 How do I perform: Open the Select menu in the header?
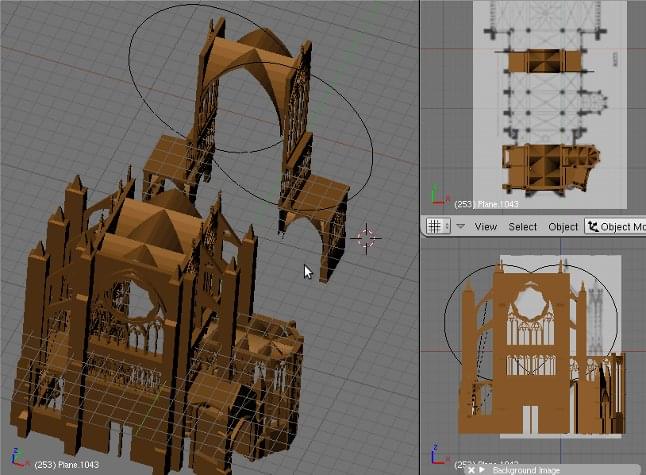coord(522,227)
